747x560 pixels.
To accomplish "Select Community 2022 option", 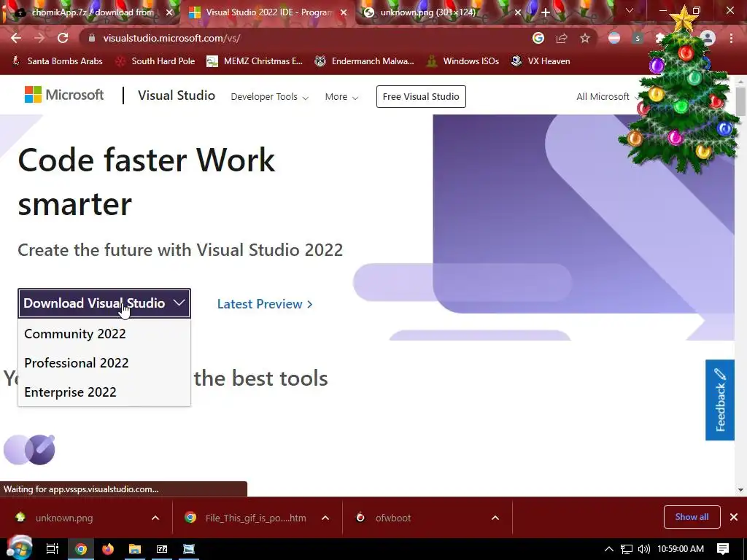I will point(104,334).
